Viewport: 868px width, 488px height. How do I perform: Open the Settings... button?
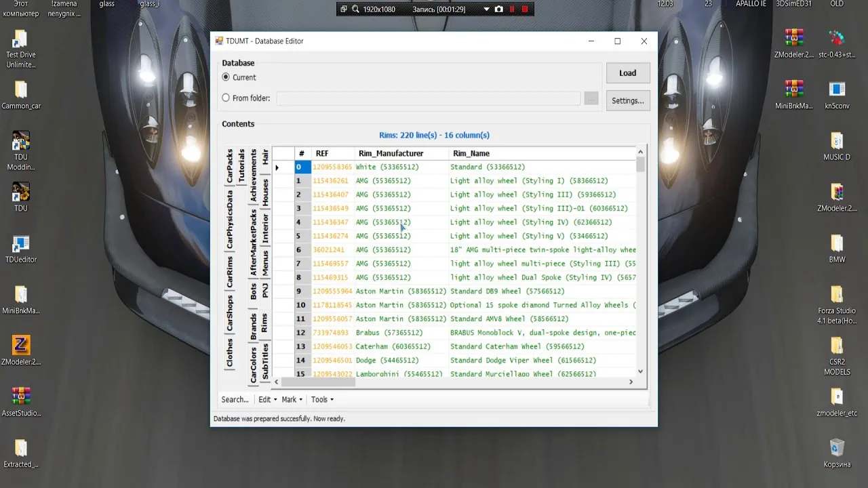(x=627, y=100)
